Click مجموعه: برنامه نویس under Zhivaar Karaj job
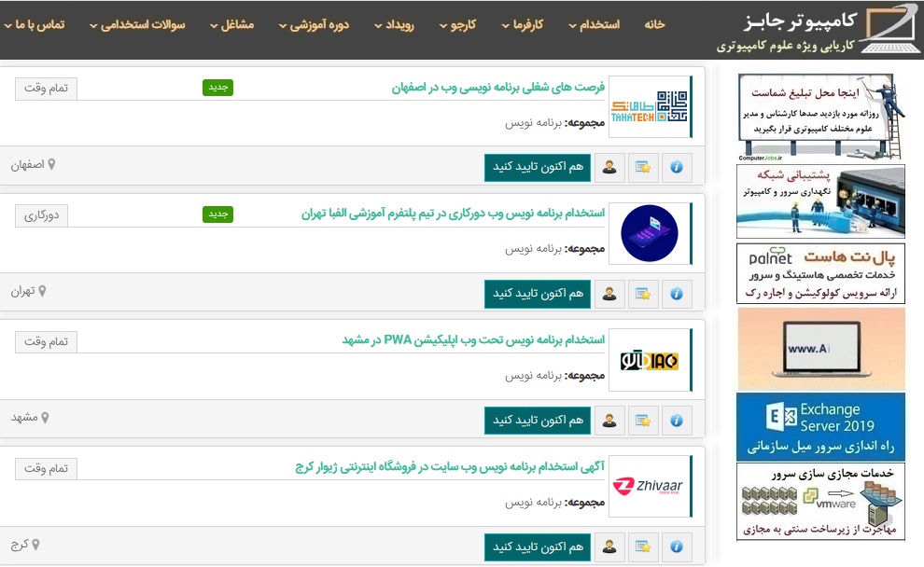 click(554, 503)
